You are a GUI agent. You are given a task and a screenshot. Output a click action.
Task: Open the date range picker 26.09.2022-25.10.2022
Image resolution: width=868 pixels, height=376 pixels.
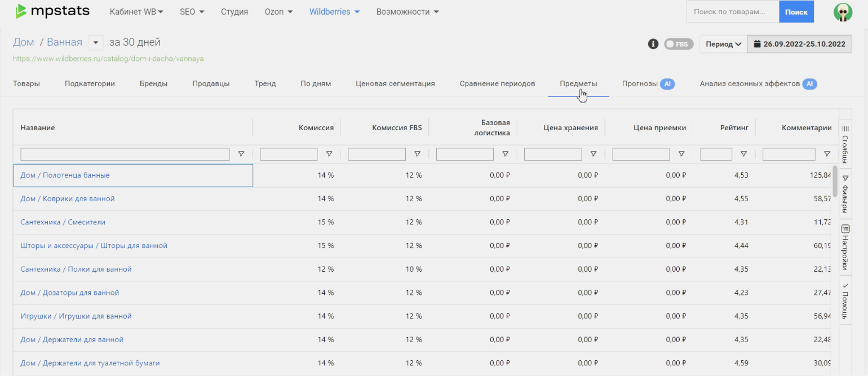pos(799,44)
